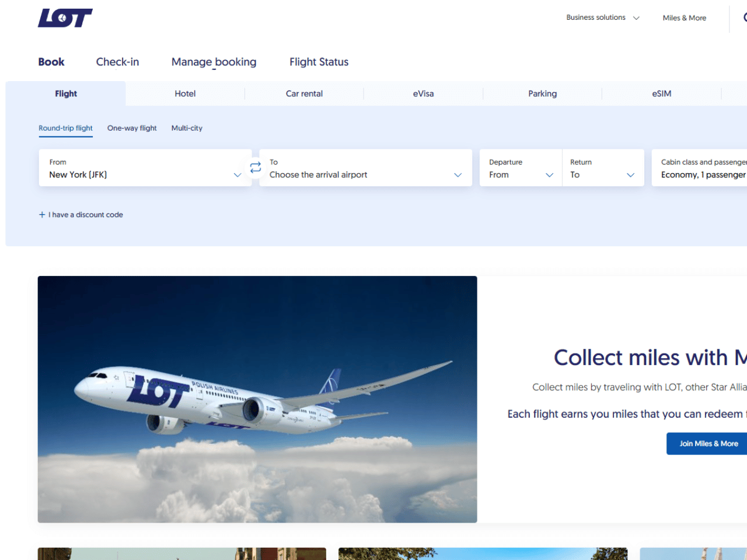
Task: Click I have a discount code
Action: (x=86, y=215)
